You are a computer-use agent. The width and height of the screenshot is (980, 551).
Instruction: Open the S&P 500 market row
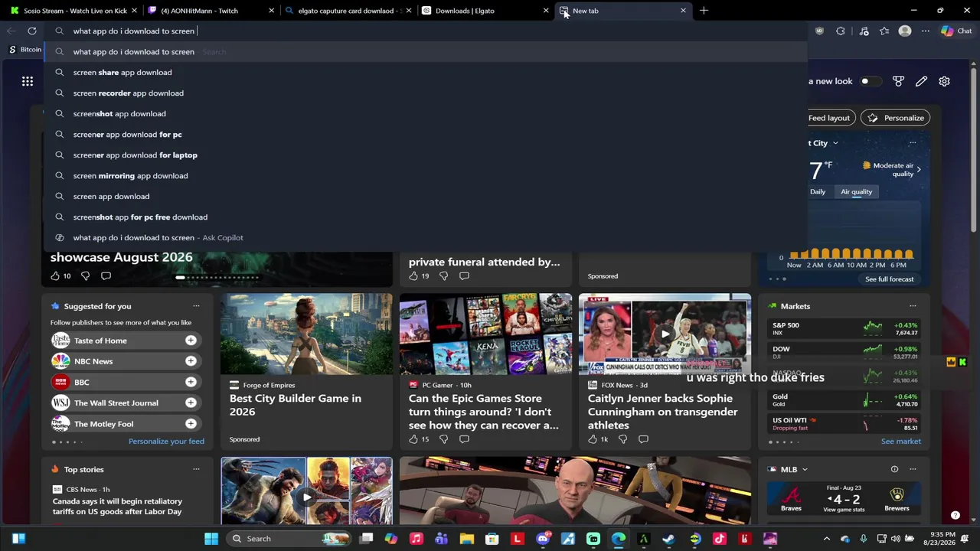click(x=845, y=328)
